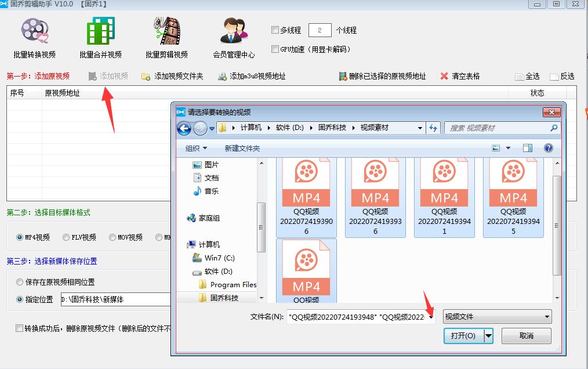Image resolution: width=588 pixels, height=369 pixels.
Task: Click 计算机 breadcrumb in address bar
Action: pyautogui.click(x=251, y=128)
